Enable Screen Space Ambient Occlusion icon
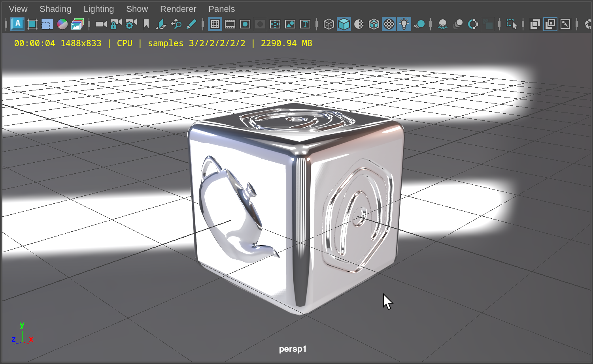 (442, 24)
